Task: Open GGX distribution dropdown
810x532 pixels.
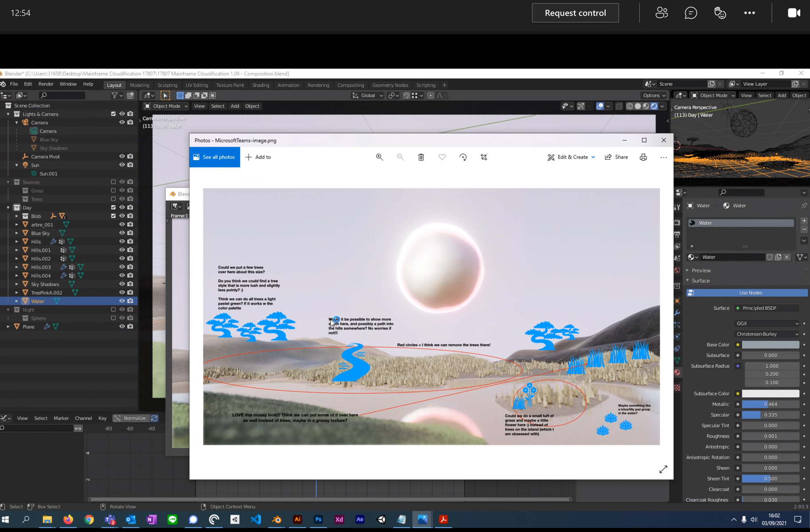Action: point(767,323)
